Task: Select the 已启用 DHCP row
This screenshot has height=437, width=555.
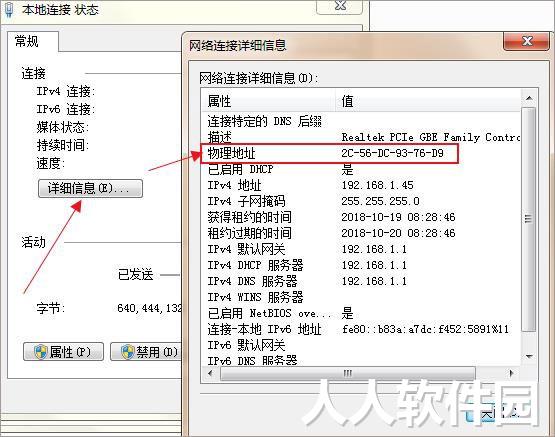Action: (361, 169)
